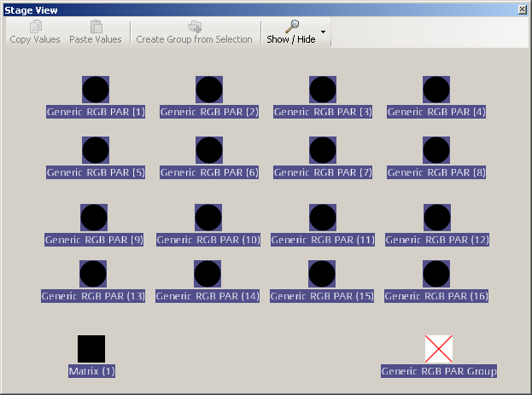532x395 pixels.
Task: Pick the Generic RGB PAR (11) fixture icon
Action: click(x=323, y=218)
